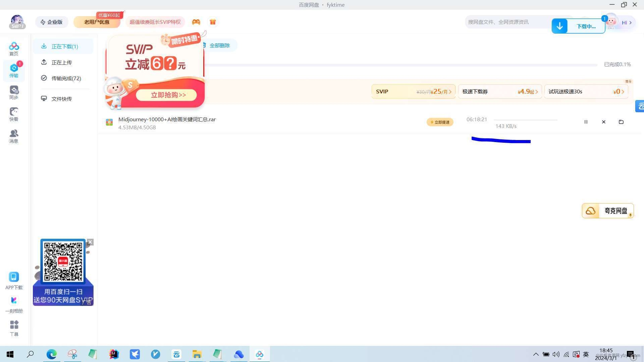The width and height of the screenshot is (644, 362).
Task: Click the 已完成0.1% status text
Action: pos(617,64)
